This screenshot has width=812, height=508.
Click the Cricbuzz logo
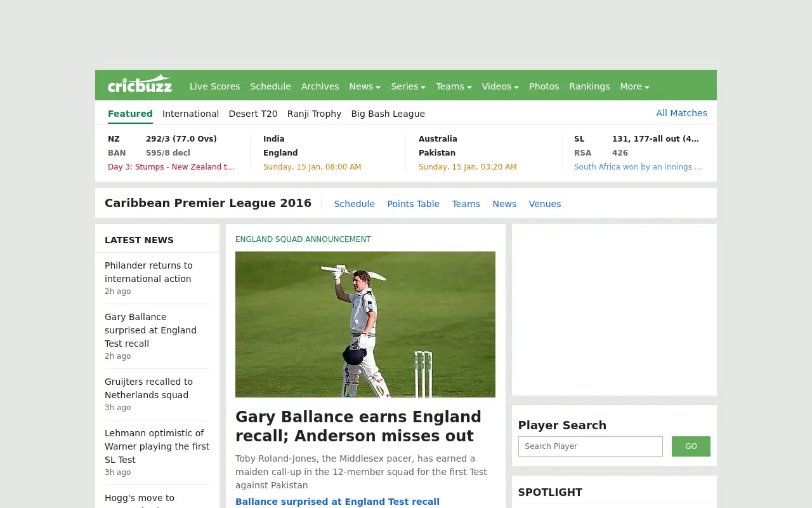pyautogui.click(x=140, y=84)
